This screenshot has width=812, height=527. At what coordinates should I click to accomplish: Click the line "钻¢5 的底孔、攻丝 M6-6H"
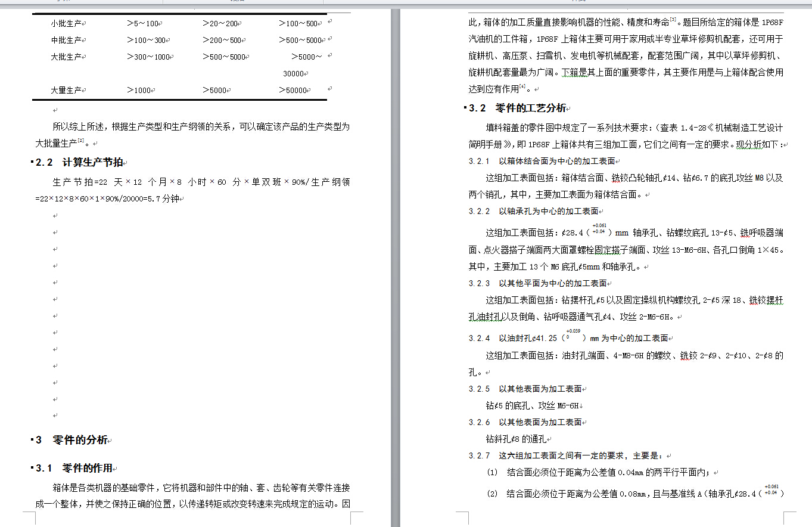(x=534, y=405)
